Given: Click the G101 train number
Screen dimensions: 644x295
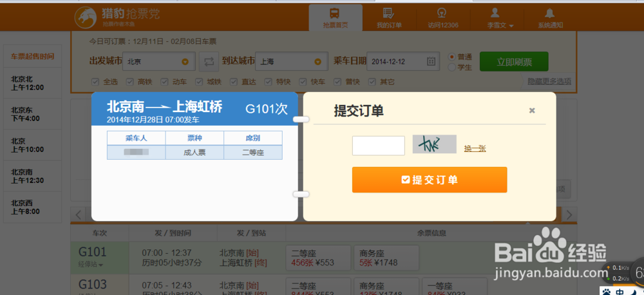Looking at the screenshot, I should [93, 251].
